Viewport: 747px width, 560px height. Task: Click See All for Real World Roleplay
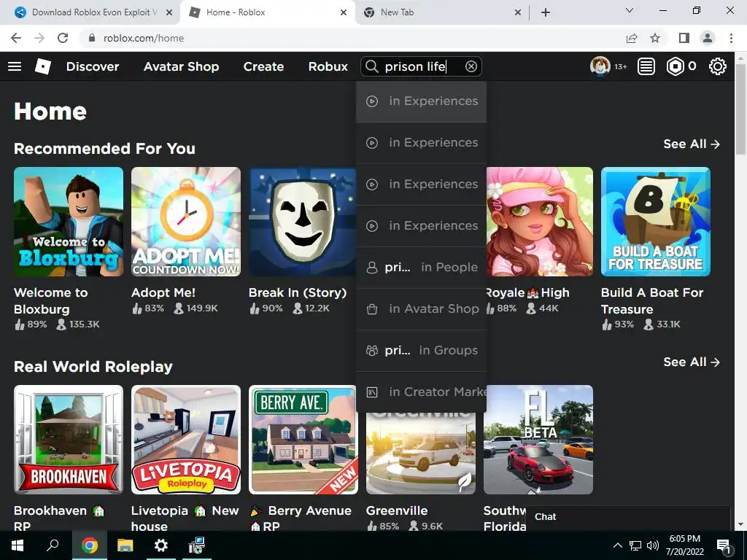(692, 362)
